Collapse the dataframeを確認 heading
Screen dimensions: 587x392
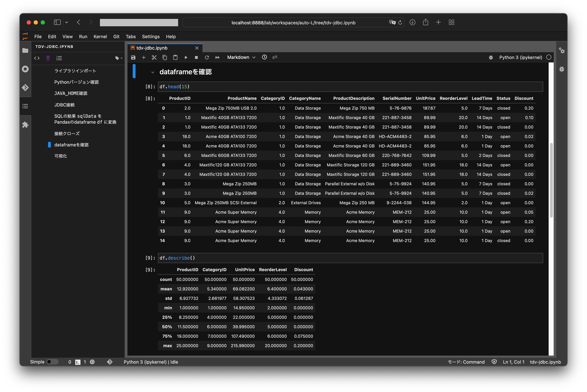pyautogui.click(x=152, y=73)
